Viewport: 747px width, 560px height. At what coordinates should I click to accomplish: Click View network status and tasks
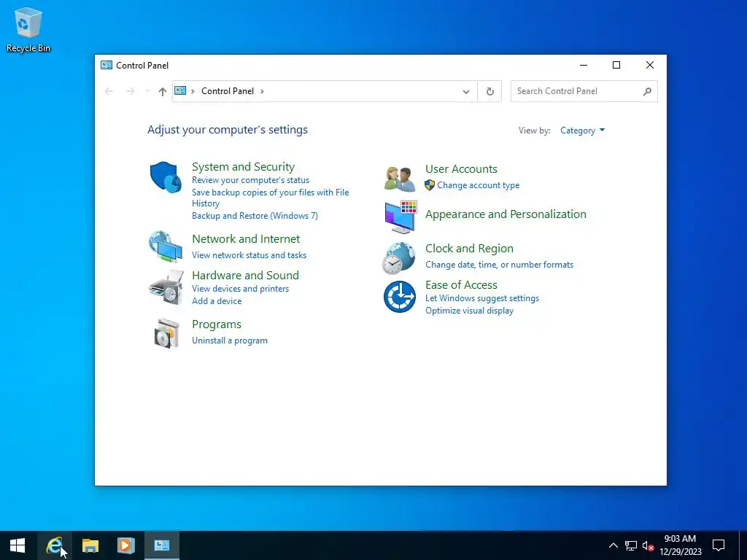click(x=249, y=255)
